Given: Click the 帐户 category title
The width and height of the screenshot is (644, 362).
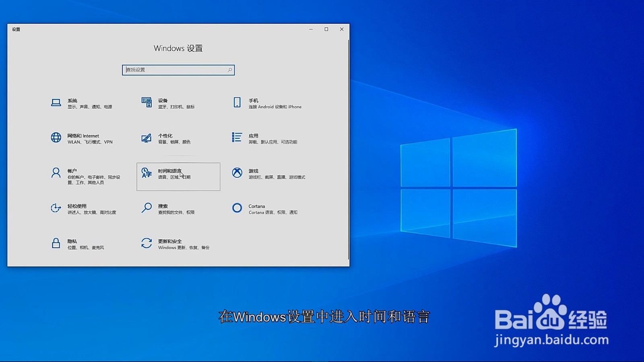Looking at the screenshot, I should tap(72, 171).
